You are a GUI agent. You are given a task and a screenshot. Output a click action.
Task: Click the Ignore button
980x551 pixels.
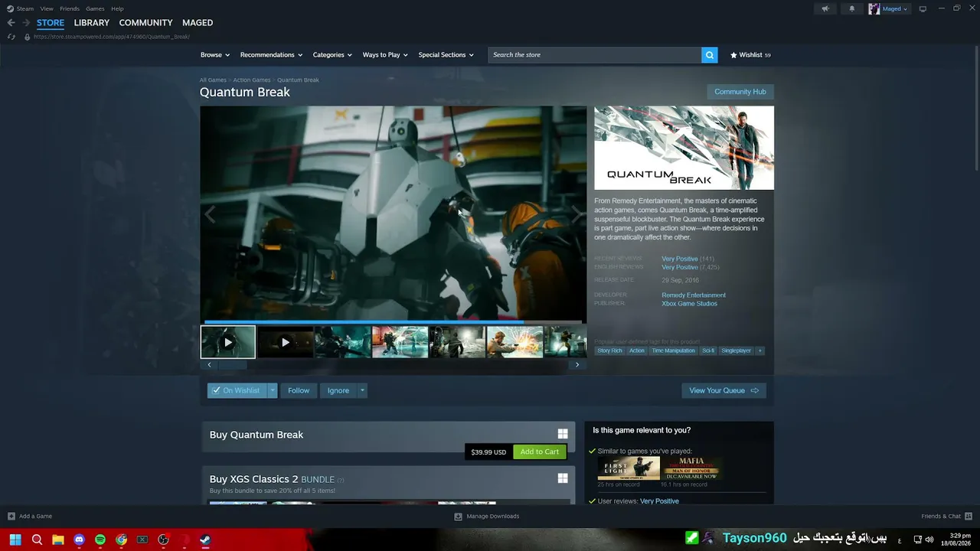tap(338, 390)
